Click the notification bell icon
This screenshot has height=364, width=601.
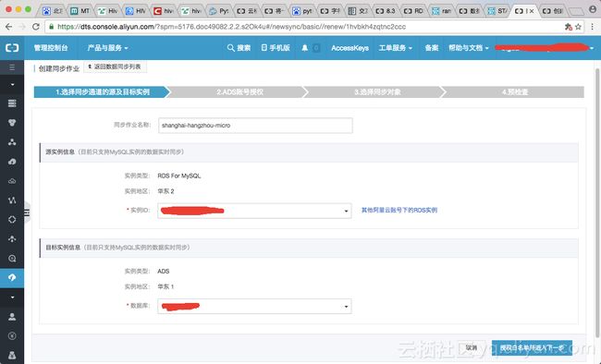(305, 48)
